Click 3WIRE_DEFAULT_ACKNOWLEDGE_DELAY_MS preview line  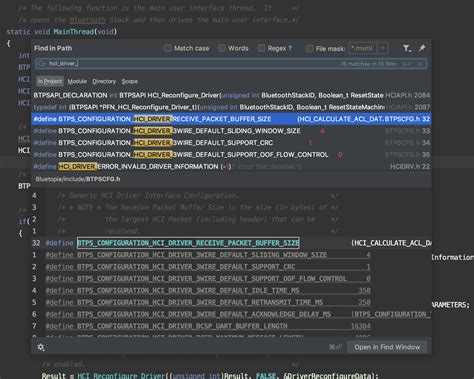point(238,314)
